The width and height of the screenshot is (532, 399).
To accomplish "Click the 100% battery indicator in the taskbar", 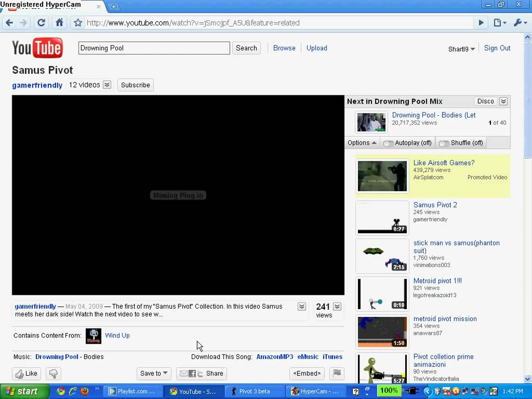I will [388, 391].
